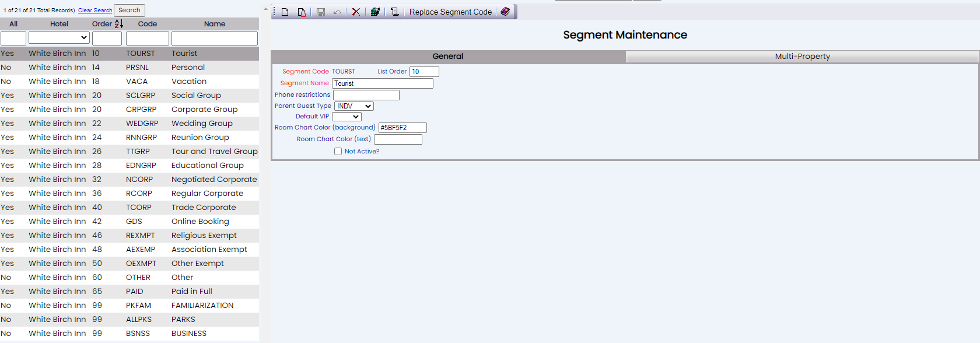Select the Paid in Full row
Screen dimensions: 980x343
tap(129, 291)
